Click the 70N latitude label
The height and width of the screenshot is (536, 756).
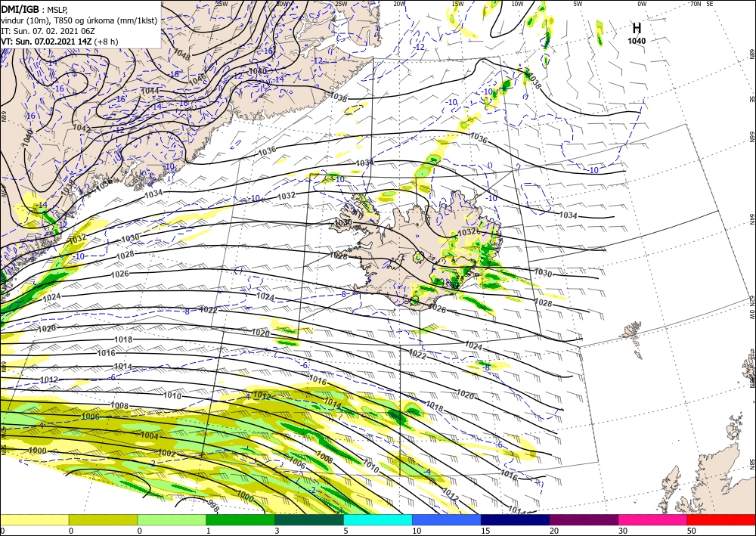click(x=696, y=4)
